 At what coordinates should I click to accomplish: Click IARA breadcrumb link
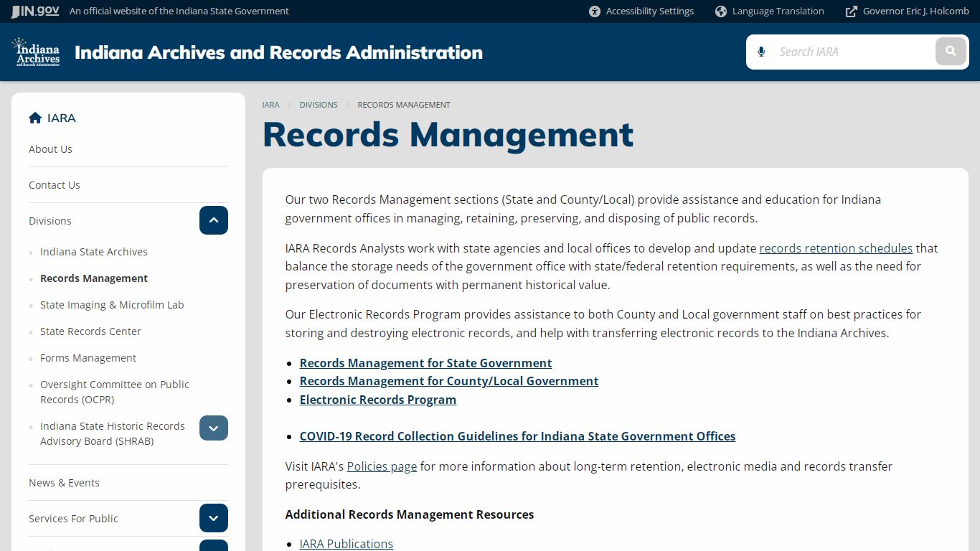(271, 105)
